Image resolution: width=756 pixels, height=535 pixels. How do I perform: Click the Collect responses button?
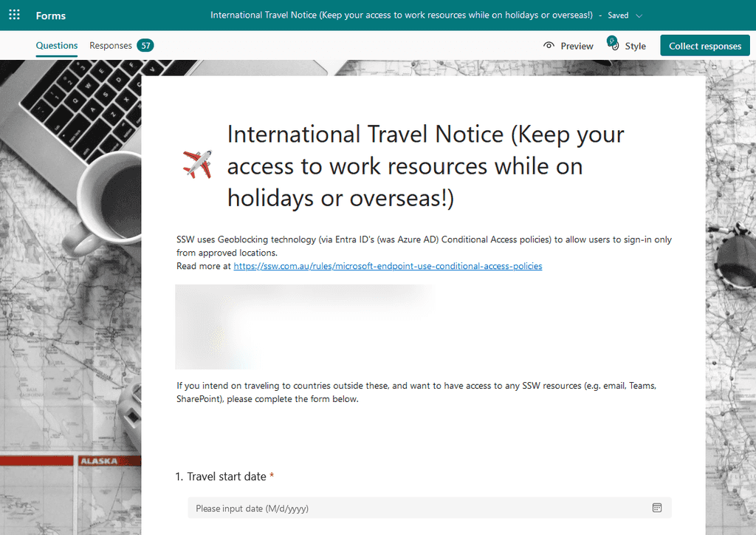click(704, 45)
